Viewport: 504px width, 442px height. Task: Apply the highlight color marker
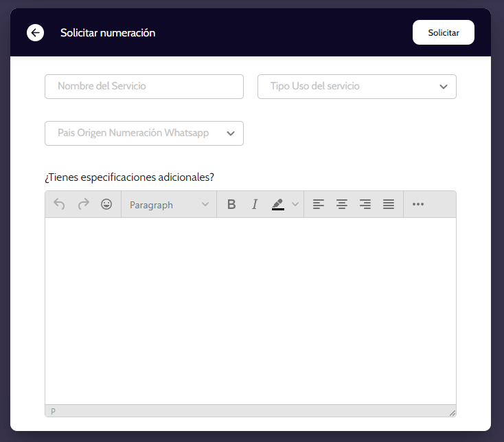pyautogui.click(x=278, y=204)
